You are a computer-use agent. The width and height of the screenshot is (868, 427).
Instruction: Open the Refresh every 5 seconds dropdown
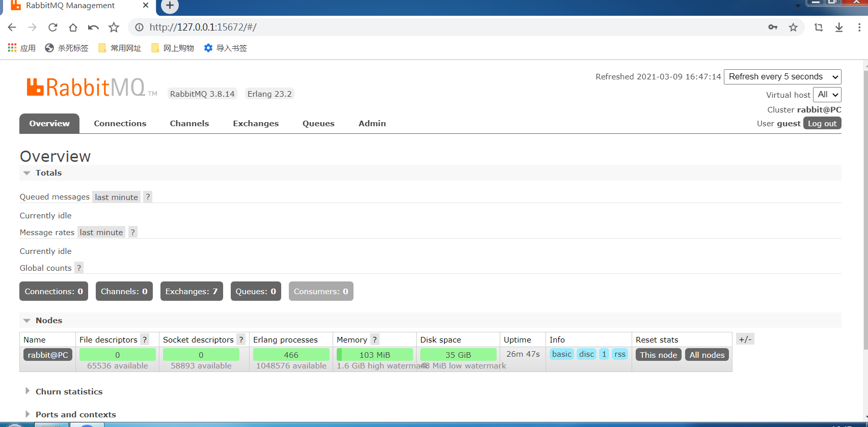point(782,77)
